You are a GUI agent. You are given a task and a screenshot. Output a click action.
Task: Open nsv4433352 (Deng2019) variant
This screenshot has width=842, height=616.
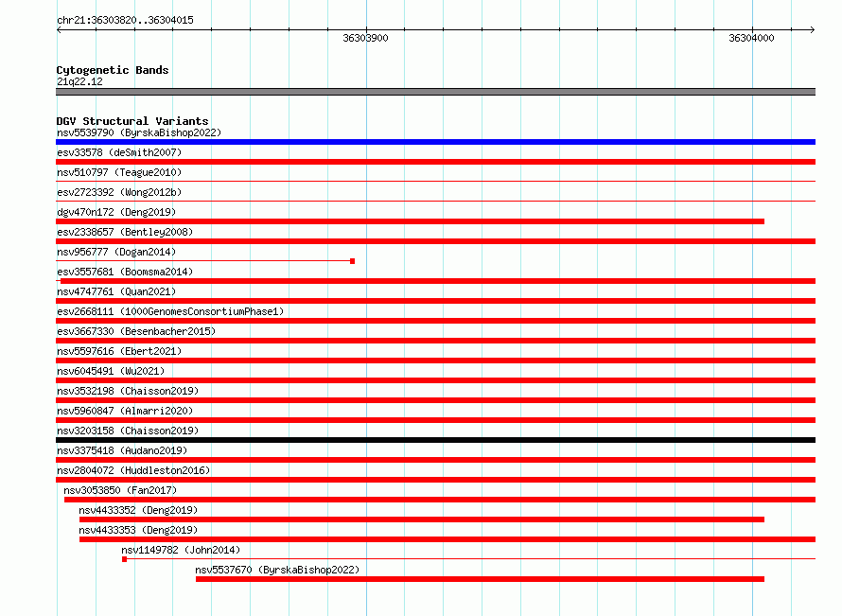click(138, 510)
